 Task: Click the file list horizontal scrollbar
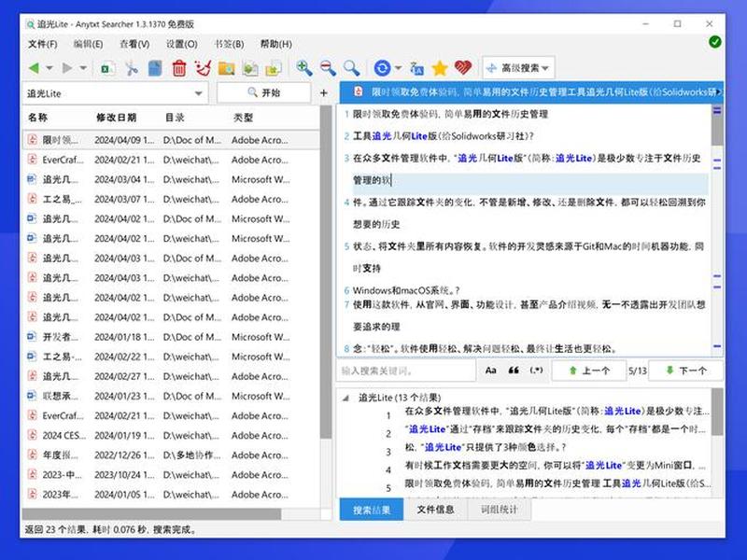151,514
